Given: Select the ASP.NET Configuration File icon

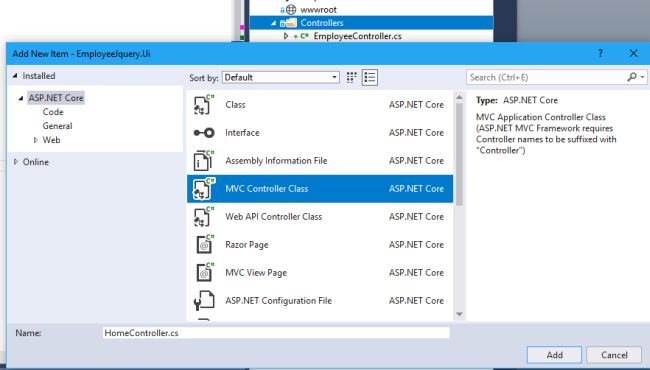Looking at the screenshot, I should [204, 301].
